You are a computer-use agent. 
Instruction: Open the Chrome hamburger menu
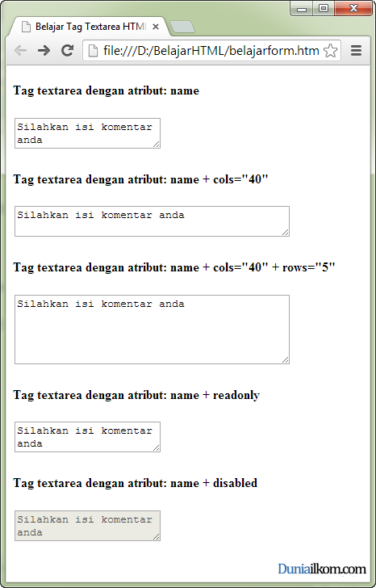pyautogui.click(x=356, y=51)
